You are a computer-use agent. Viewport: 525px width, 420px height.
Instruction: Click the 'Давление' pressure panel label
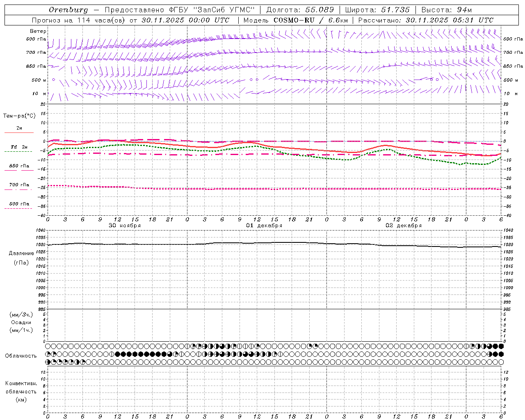[x=21, y=253]
